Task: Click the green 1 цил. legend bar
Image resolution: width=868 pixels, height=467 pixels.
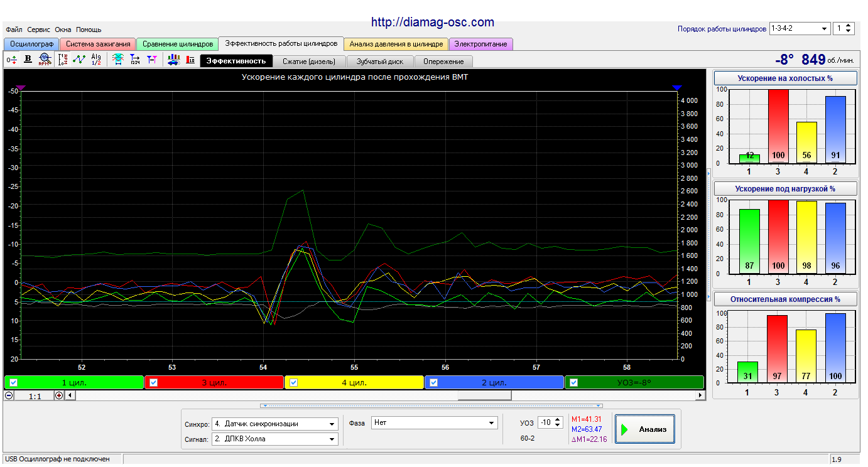Action: tap(74, 382)
